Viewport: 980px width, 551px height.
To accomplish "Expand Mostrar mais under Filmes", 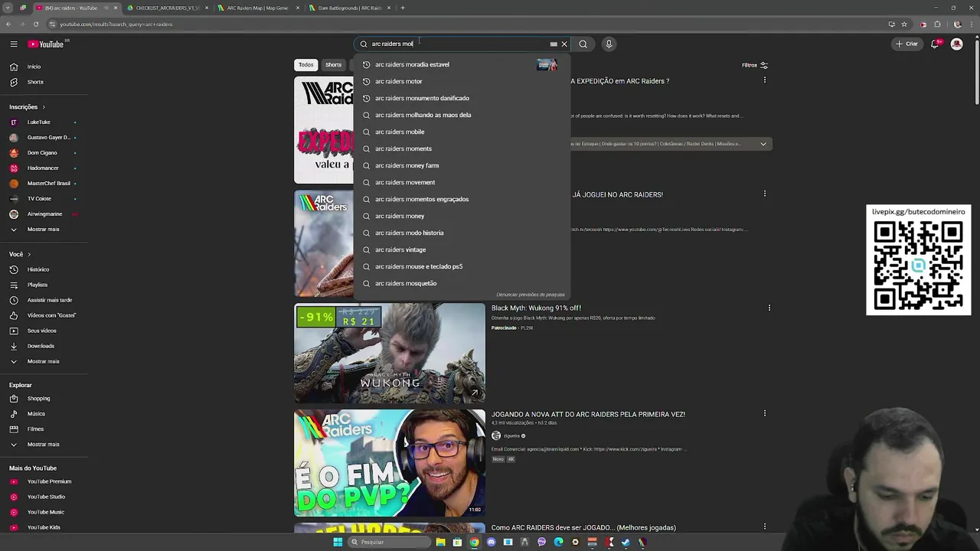I will [x=43, y=444].
